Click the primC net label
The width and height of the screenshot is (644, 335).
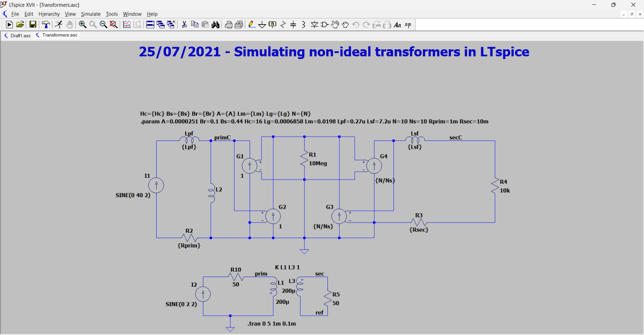222,137
